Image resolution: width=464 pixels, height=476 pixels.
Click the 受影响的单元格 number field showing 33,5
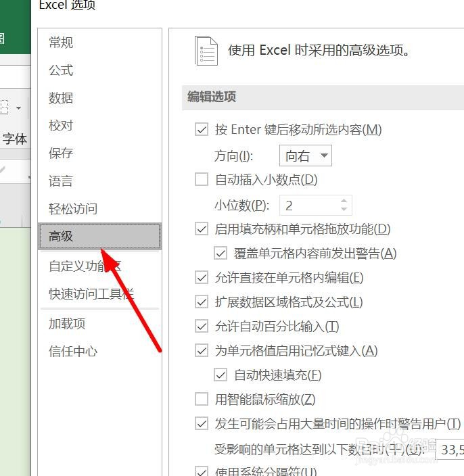[450, 449]
